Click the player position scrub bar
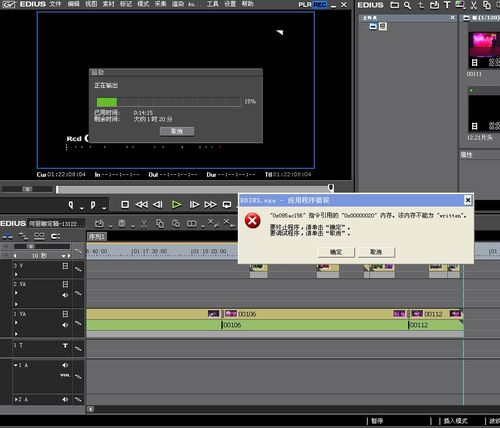The image size is (500, 428). point(194,189)
